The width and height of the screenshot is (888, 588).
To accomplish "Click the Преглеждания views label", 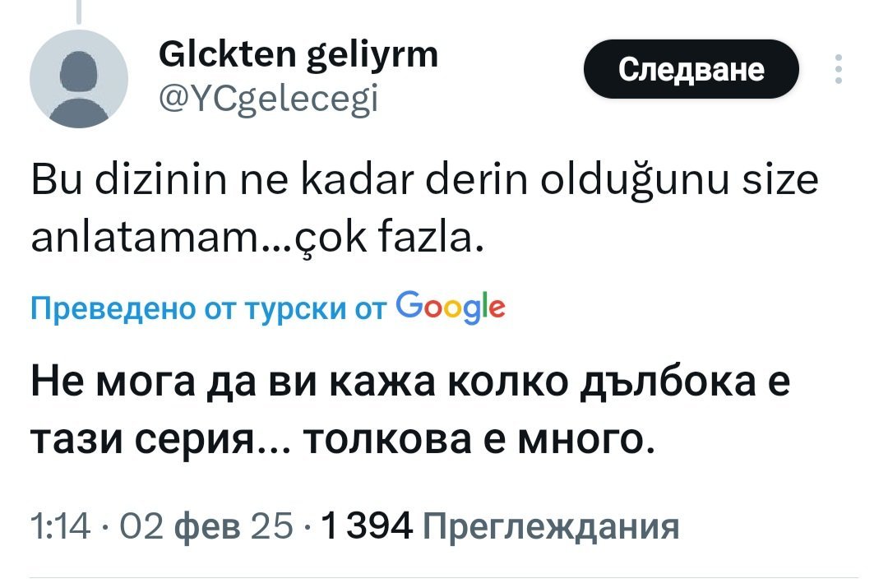I will click(x=550, y=525).
